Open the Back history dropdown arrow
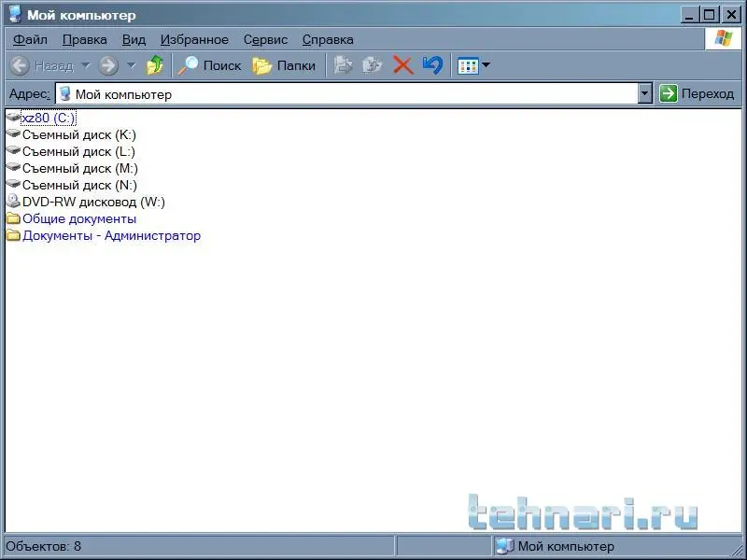This screenshot has width=747, height=560. point(85,65)
